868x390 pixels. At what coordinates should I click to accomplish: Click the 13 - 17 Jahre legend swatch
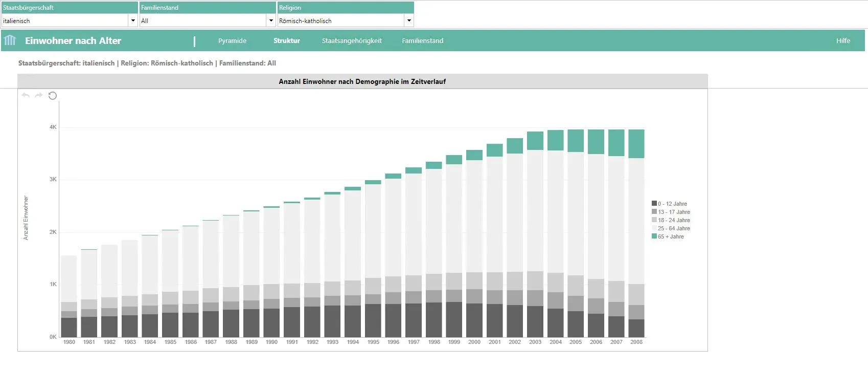tap(654, 212)
